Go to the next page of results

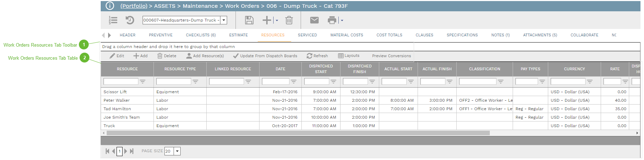[126, 151]
